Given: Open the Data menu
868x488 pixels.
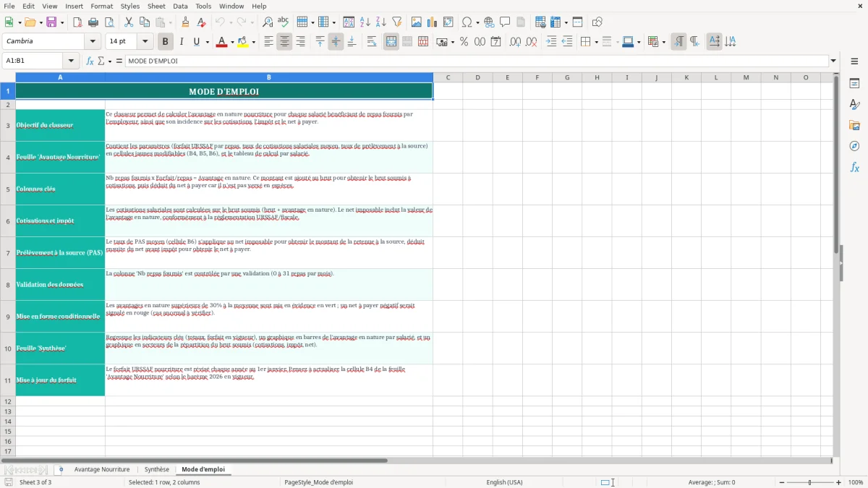Looking at the screenshot, I should coord(180,6).
